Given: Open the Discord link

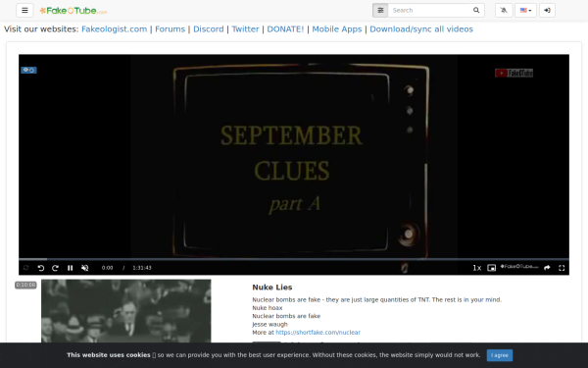Looking at the screenshot, I should point(209,29).
